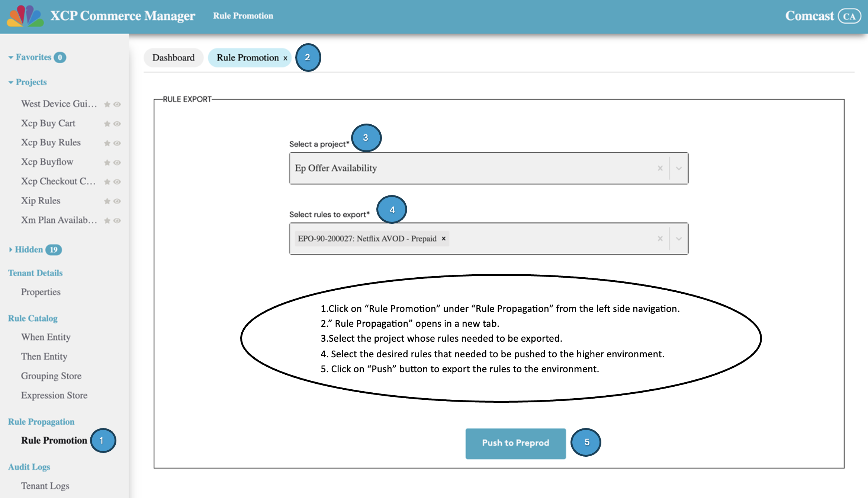868x498 pixels.
Task: Click the Favorites count badge 0
Action: tap(60, 58)
